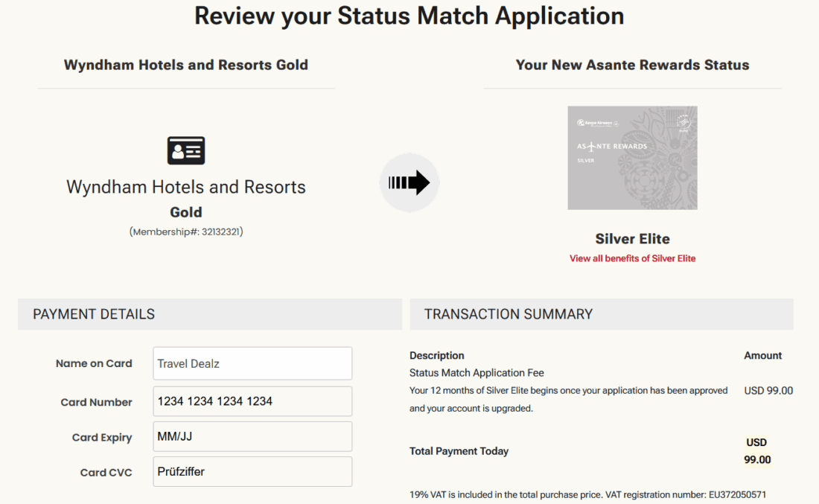Click the Kenya Airways logo on the card
This screenshot has width=819, height=504.
click(594, 122)
